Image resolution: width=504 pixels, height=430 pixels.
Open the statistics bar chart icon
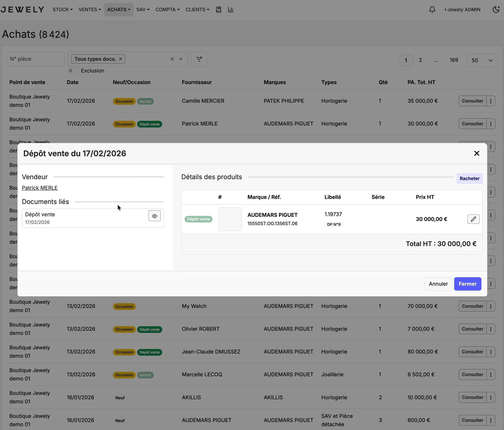coord(231,10)
